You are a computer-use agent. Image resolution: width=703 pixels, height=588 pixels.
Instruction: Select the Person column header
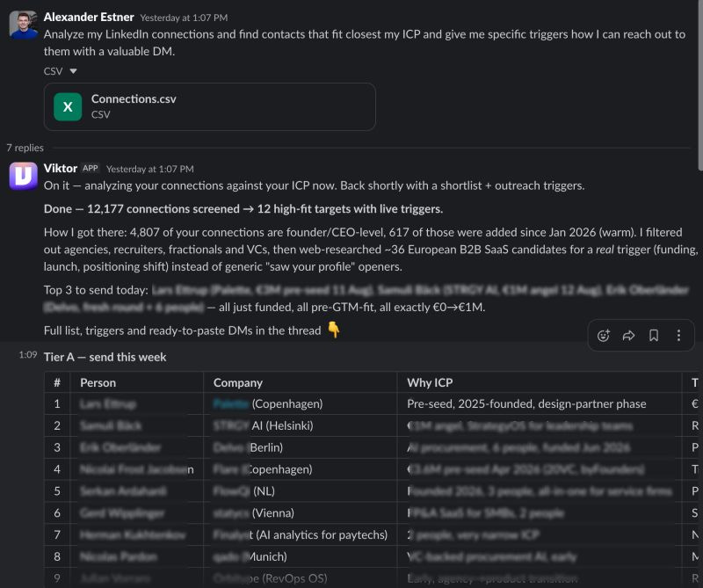pyautogui.click(x=98, y=382)
